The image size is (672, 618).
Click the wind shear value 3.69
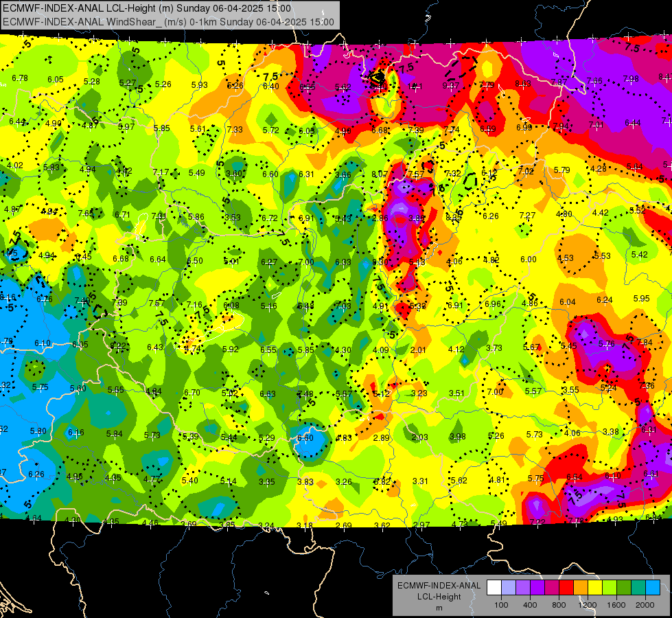point(189,524)
